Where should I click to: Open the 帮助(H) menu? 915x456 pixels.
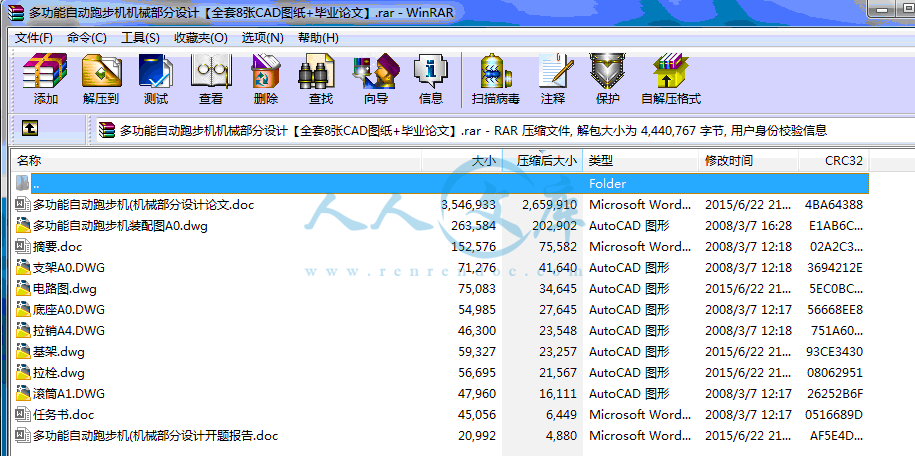coord(318,38)
